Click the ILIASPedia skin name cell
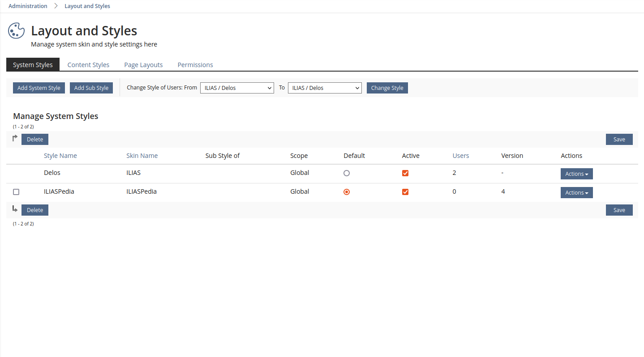Image resolution: width=644 pixels, height=357 pixels. 142,191
